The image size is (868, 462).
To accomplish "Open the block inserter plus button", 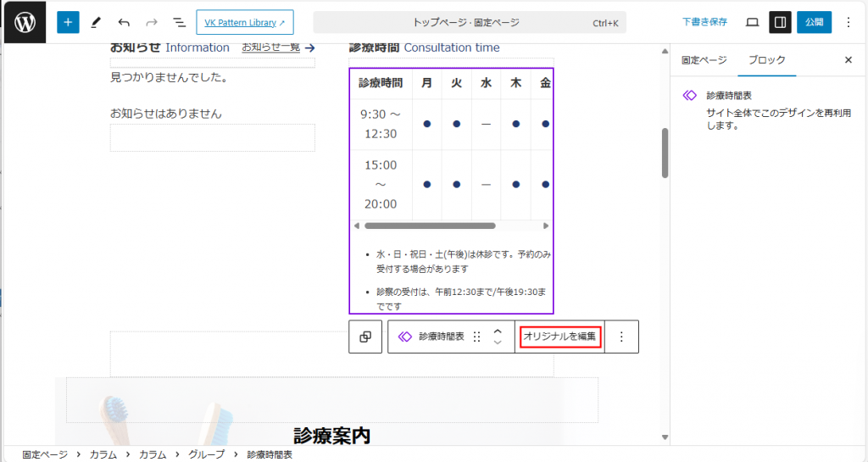I will [68, 22].
